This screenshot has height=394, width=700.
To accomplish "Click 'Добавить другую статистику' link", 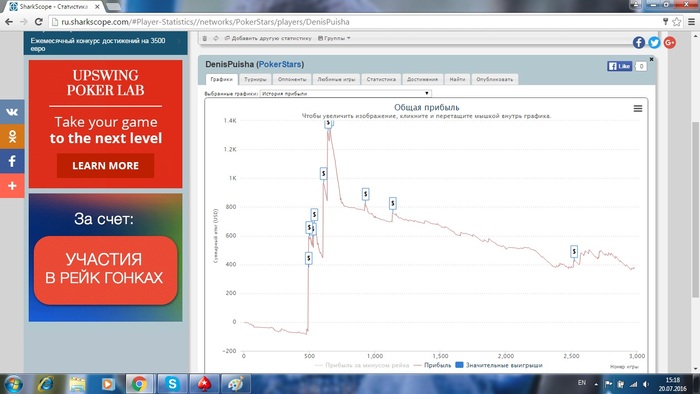I will [268, 38].
